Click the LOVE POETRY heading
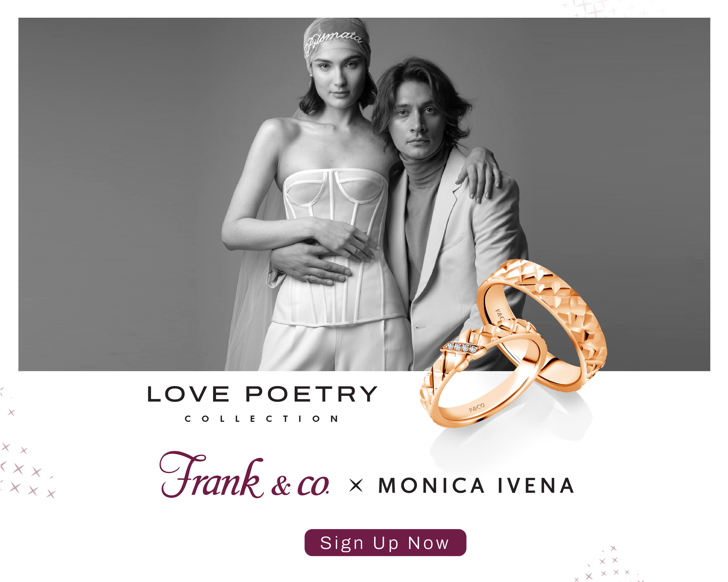The image size is (728, 582). coord(262,394)
